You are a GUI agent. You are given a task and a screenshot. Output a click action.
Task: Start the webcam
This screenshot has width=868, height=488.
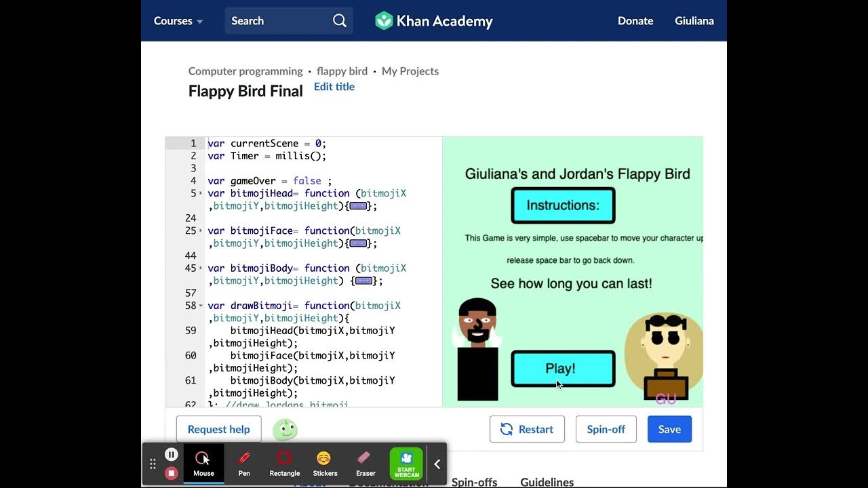406,464
